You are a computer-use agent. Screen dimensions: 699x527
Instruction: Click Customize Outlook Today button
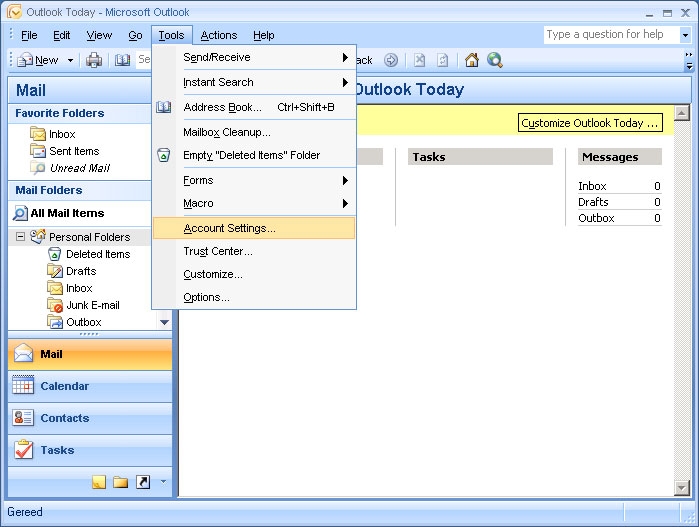click(590, 123)
